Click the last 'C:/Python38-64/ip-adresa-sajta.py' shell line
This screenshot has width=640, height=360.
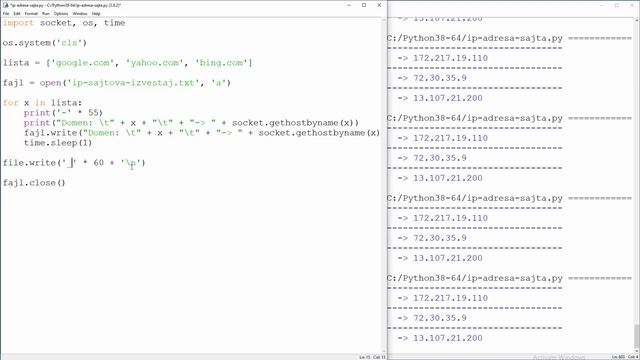475,278
